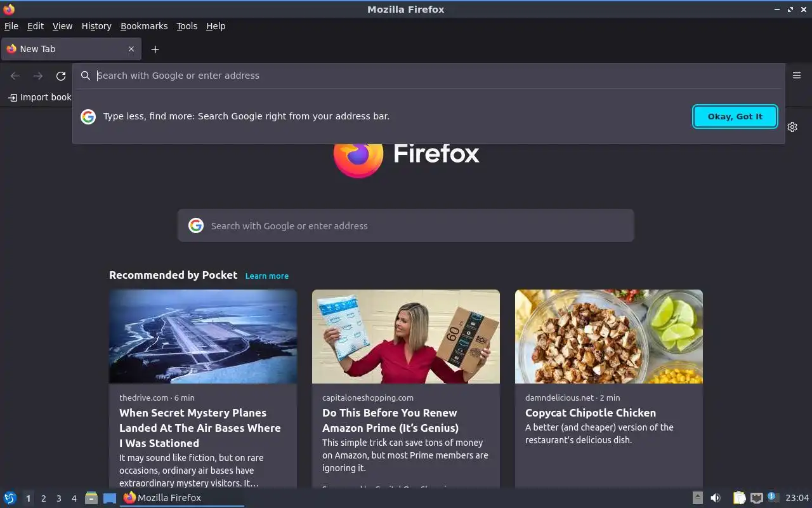Focus the address bar search field
This screenshot has height=508, width=812.
click(x=428, y=76)
